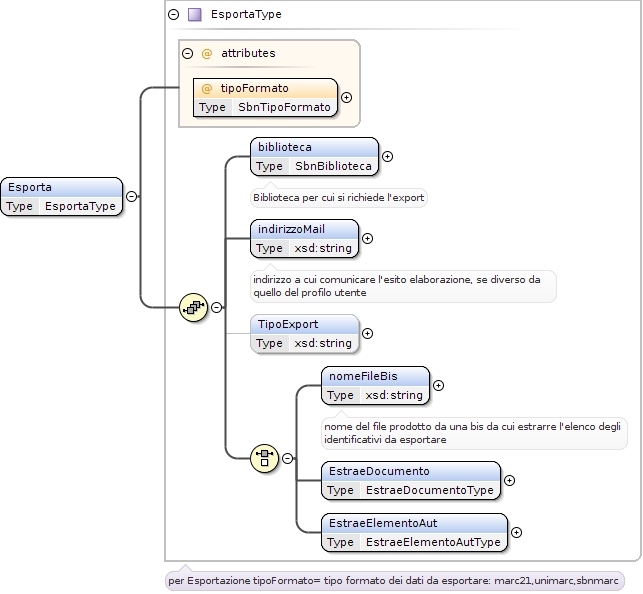643x594 pixels.
Task: Collapse the Esporta root element
Action: pos(131,196)
